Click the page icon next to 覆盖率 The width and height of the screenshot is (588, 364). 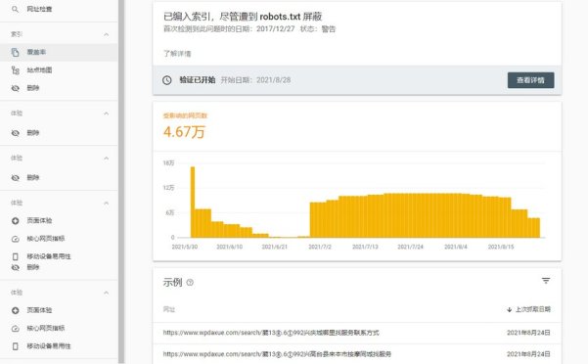15,52
